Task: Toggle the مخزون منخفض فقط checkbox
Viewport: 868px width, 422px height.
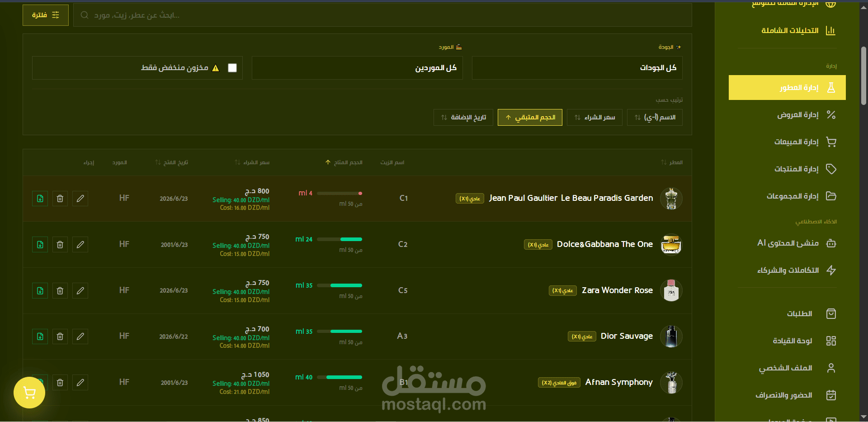Action: 232,68
